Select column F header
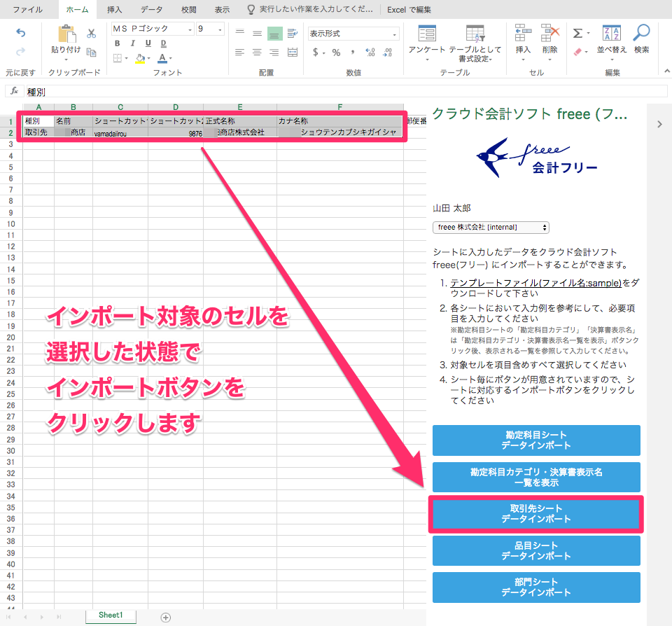This screenshot has width=672, height=626. [340, 107]
